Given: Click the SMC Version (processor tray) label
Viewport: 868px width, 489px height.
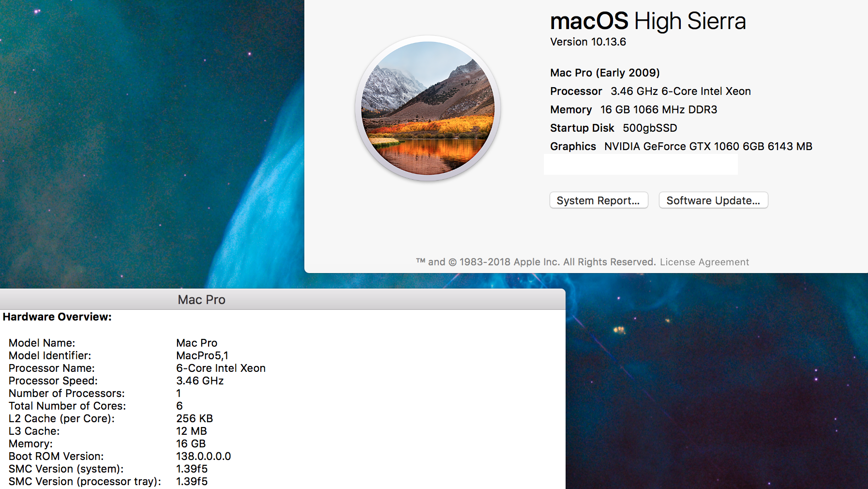Looking at the screenshot, I should tap(85, 481).
